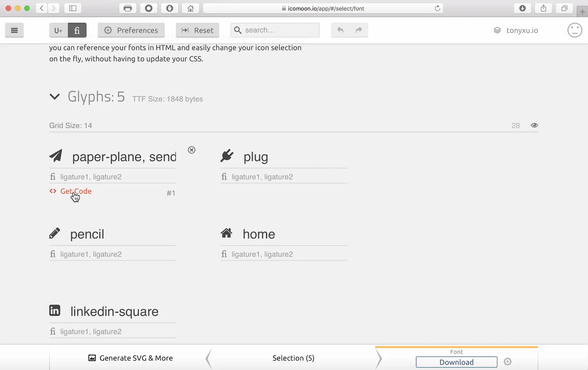The width and height of the screenshot is (588, 370).
Task: Collapse the Glyphs section chevron
Action: (x=55, y=96)
